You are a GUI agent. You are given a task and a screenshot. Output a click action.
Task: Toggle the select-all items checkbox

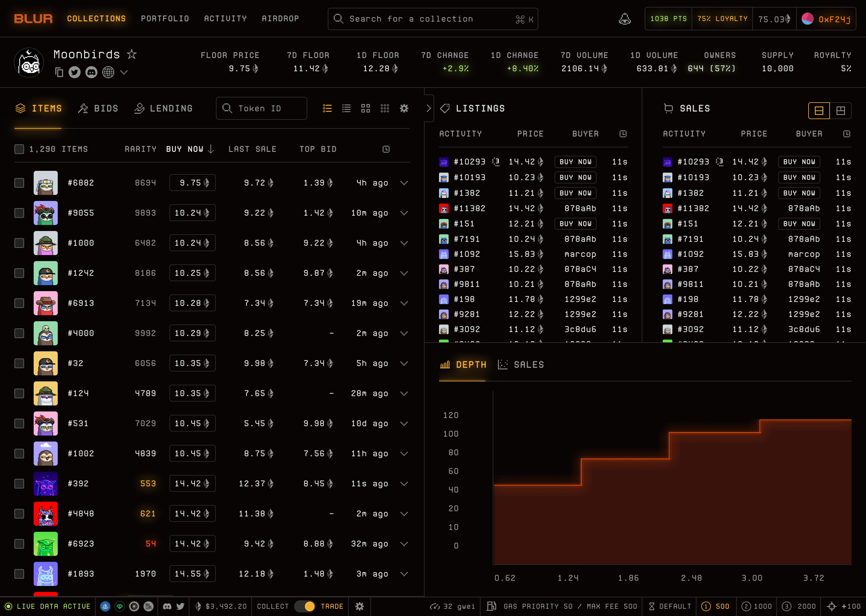[19, 149]
